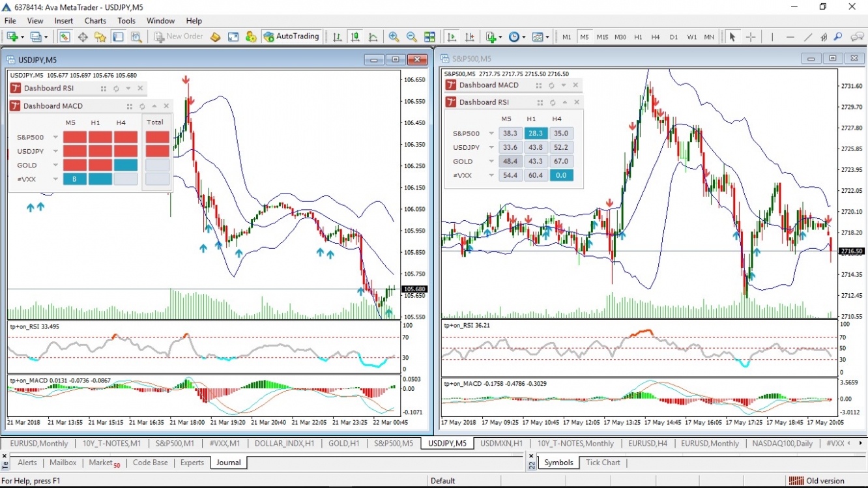
Task: Click the GOLD H4 blue MACD cell
Action: 126,165
